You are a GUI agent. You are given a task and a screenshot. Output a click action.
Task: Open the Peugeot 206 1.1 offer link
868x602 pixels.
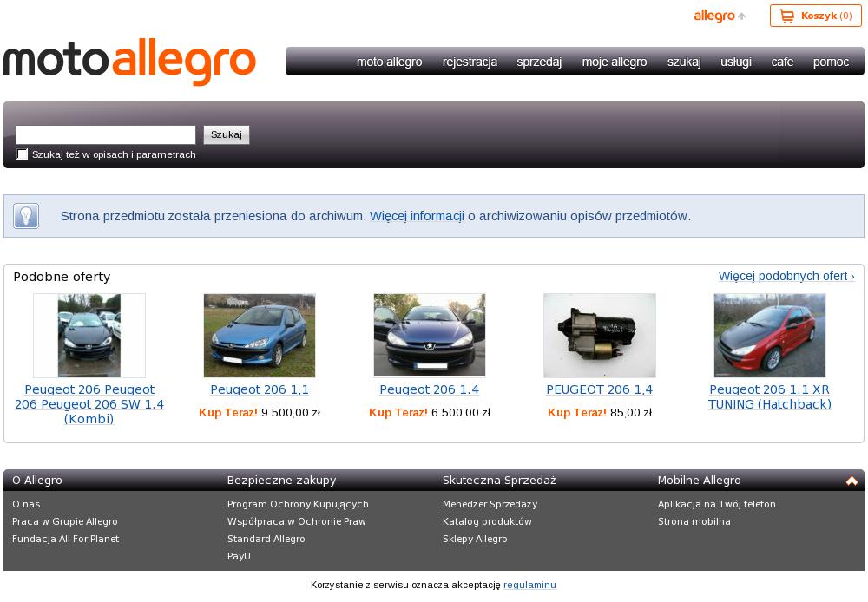tap(260, 389)
